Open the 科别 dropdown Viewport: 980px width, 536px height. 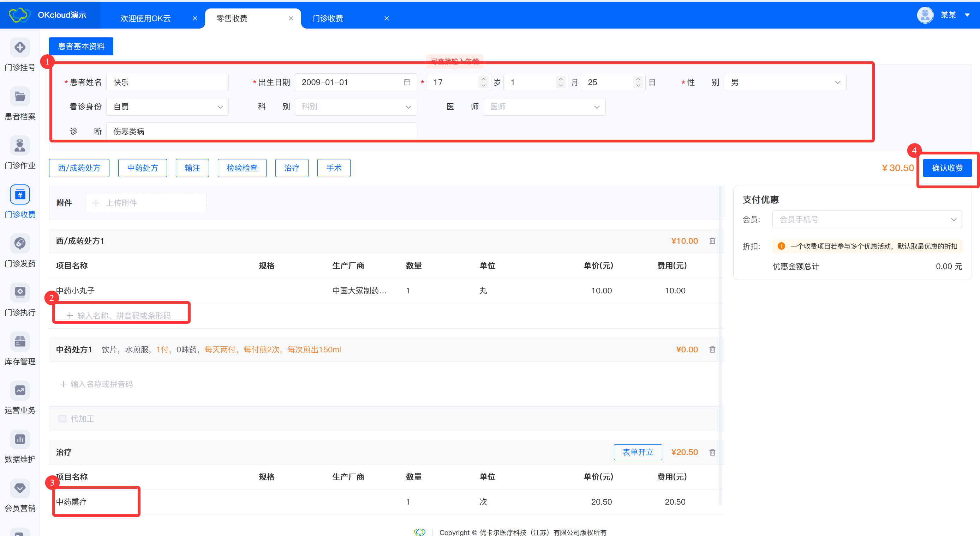(x=356, y=107)
